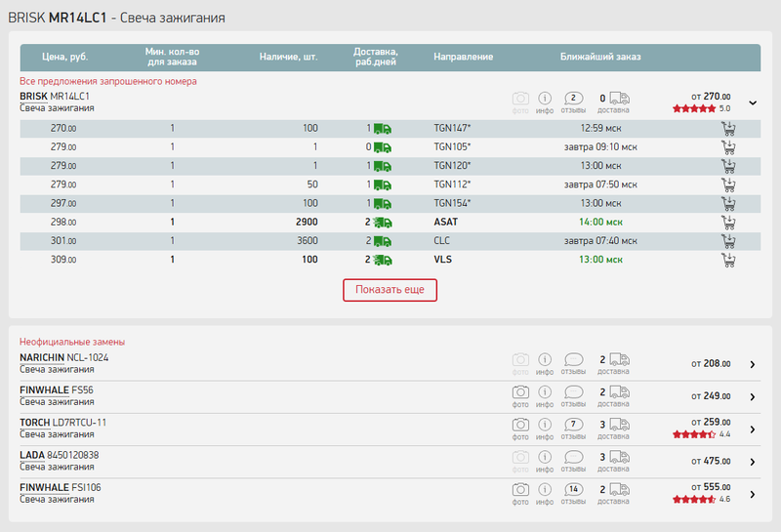
Task: Click the VLS direction label
Action: point(443,260)
